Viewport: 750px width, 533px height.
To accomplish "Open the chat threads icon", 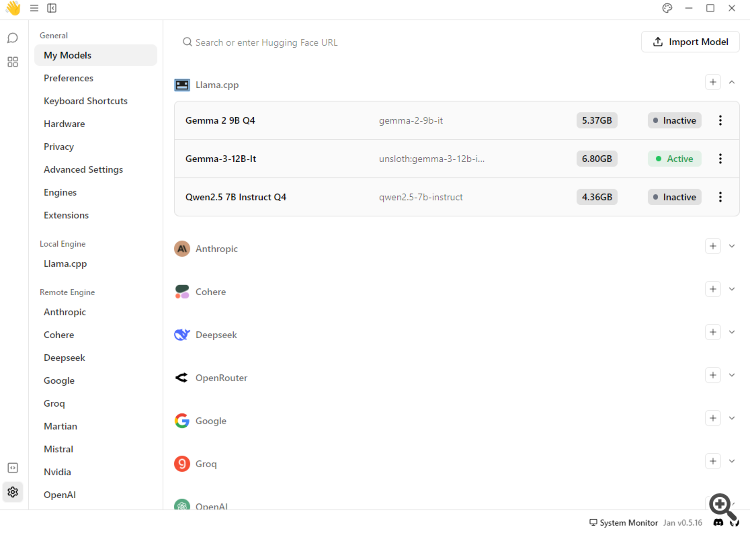I will pos(13,38).
